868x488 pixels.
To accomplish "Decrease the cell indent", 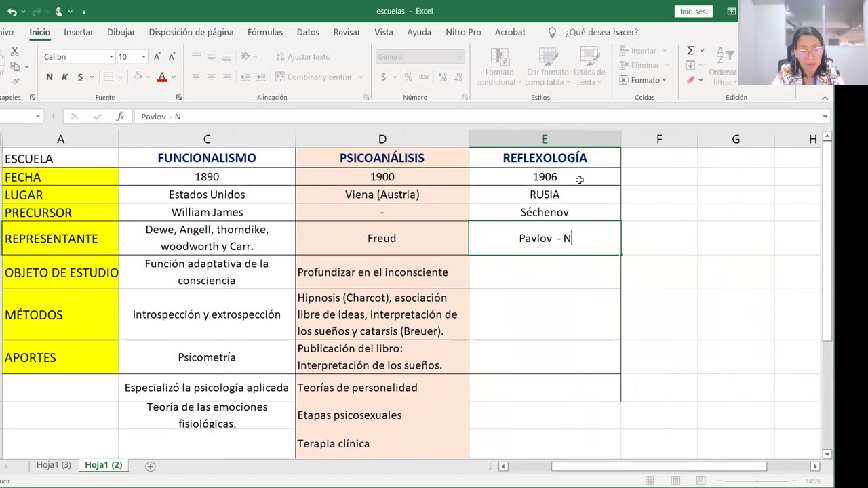I will (x=245, y=77).
